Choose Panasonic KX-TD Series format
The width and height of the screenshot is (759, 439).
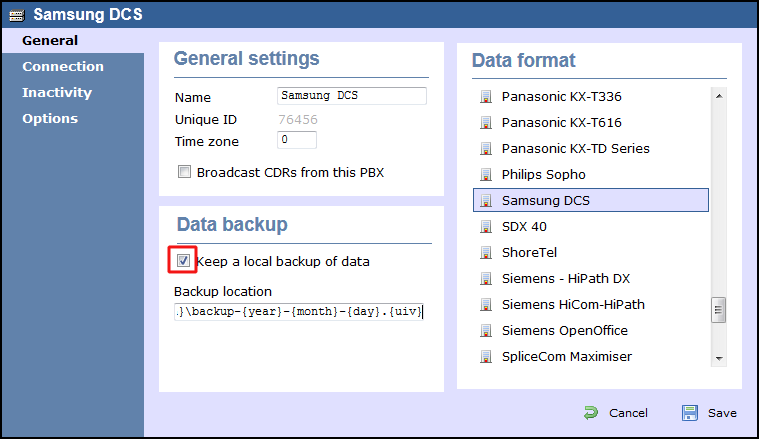click(575, 149)
